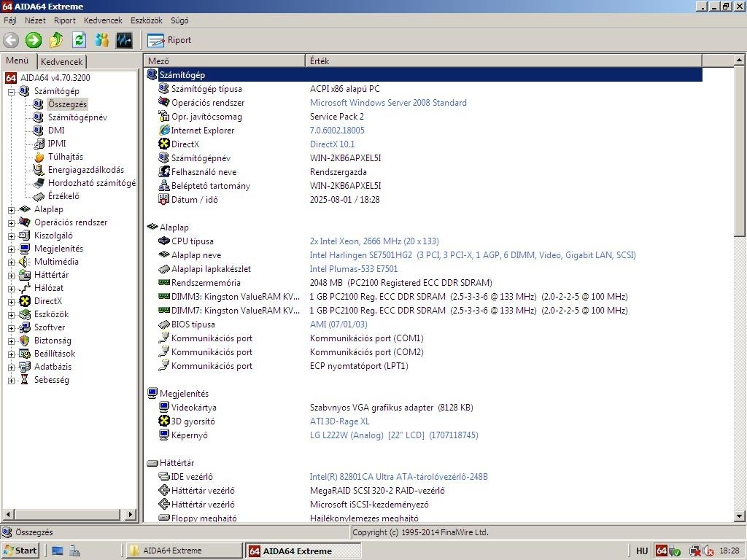The width and height of the screenshot is (747, 560).
Task: Open the sensor graph monitor toolbar icon
Action: [x=124, y=40]
